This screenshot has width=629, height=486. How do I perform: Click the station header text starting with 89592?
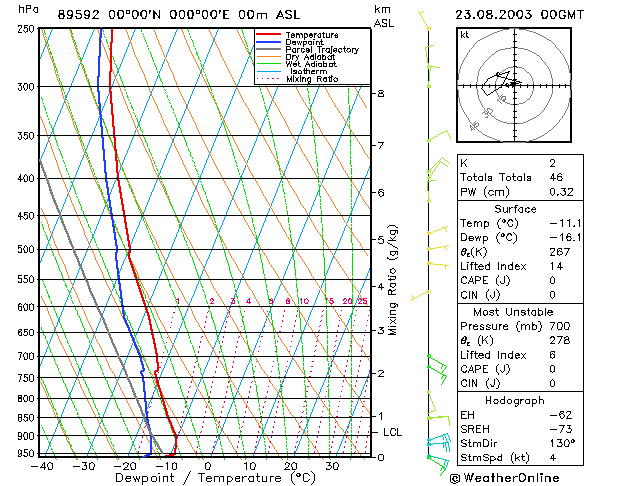(179, 15)
